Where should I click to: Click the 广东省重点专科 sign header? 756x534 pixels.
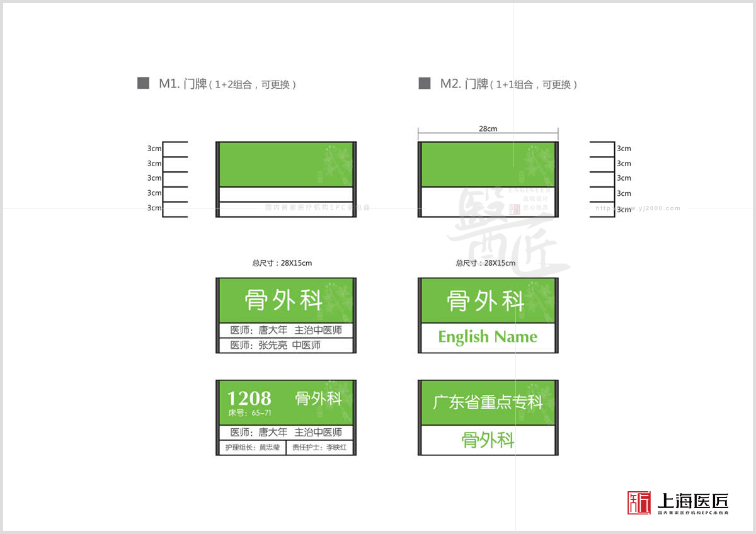coord(488,402)
